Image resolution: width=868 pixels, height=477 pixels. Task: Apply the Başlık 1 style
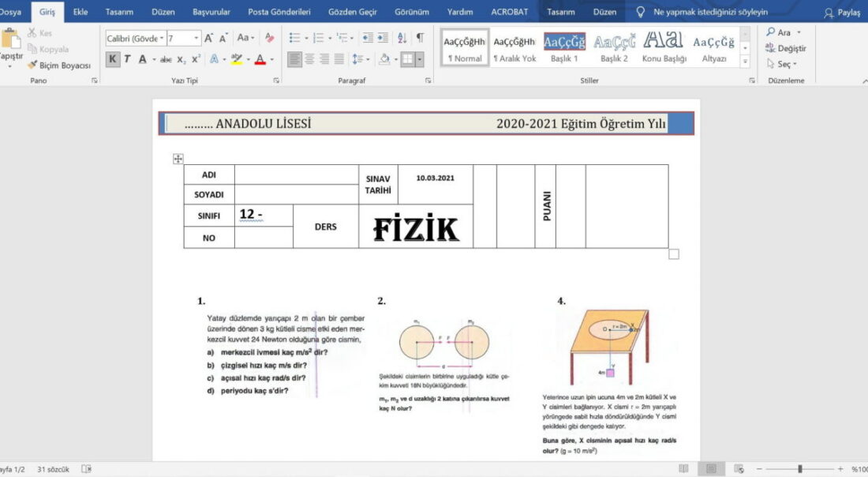[x=564, y=47]
